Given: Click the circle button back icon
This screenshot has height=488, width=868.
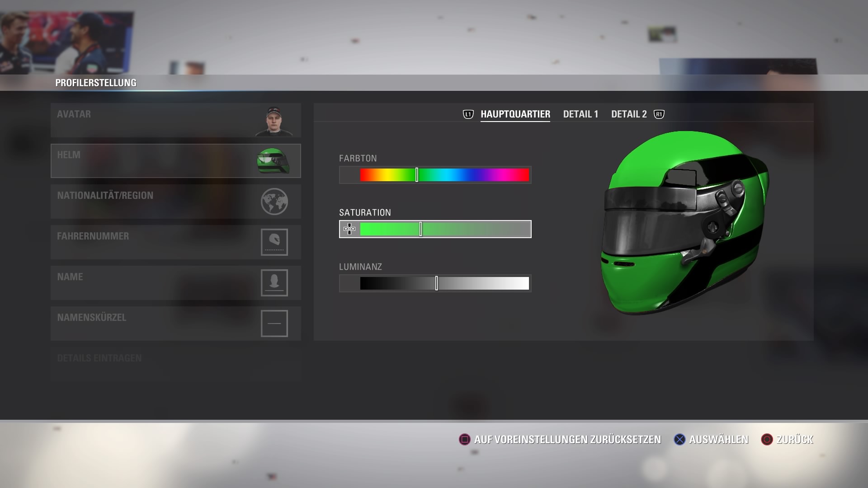Looking at the screenshot, I should point(767,440).
